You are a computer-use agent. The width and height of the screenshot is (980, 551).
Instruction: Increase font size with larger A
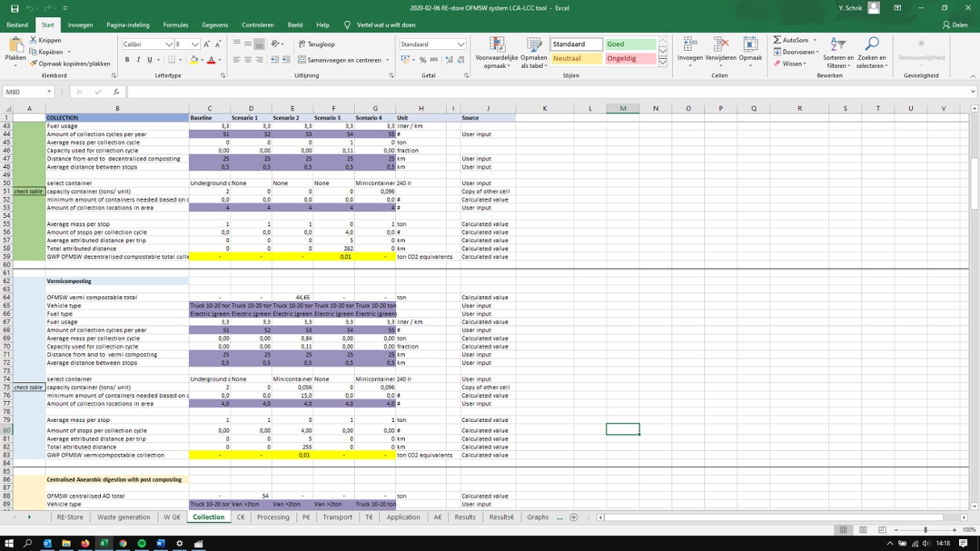[x=207, y=45]
